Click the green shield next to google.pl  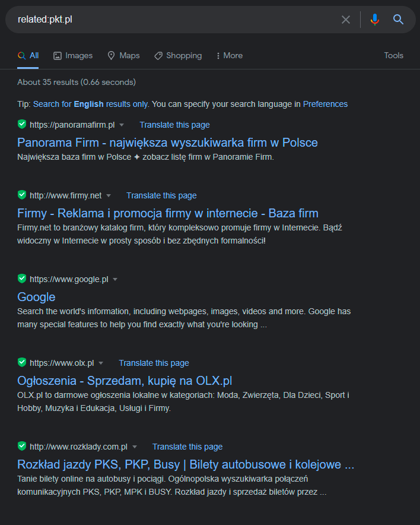tap(22, 279)
